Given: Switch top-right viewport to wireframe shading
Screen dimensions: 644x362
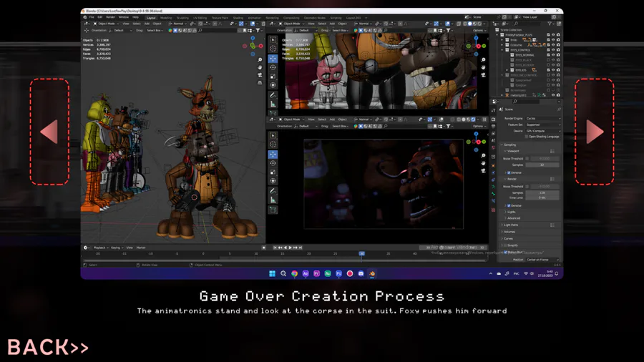Looking at the screenshot, I should coord(464,24).
